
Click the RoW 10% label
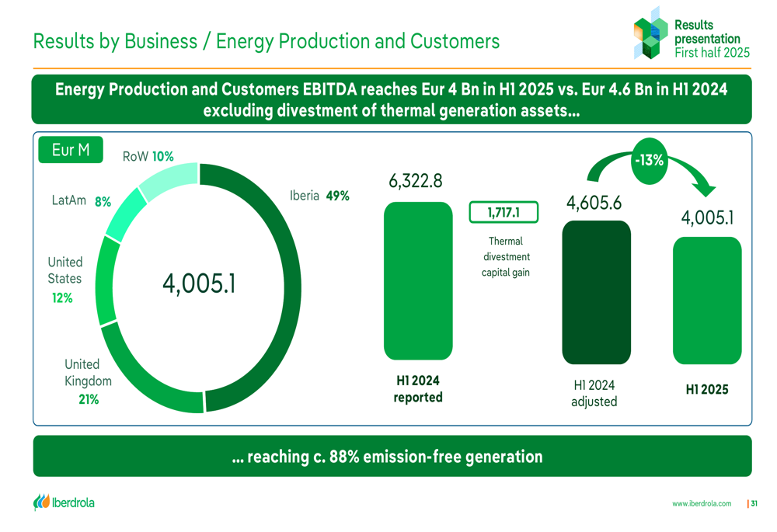[x=148, y=157]
